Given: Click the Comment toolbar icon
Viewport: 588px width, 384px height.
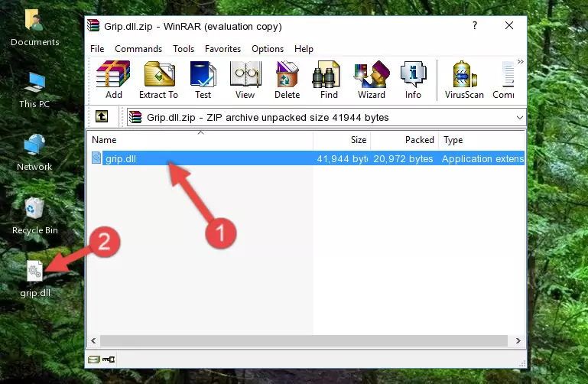Looking at the screenshot, I should click(x=504, y=80).
